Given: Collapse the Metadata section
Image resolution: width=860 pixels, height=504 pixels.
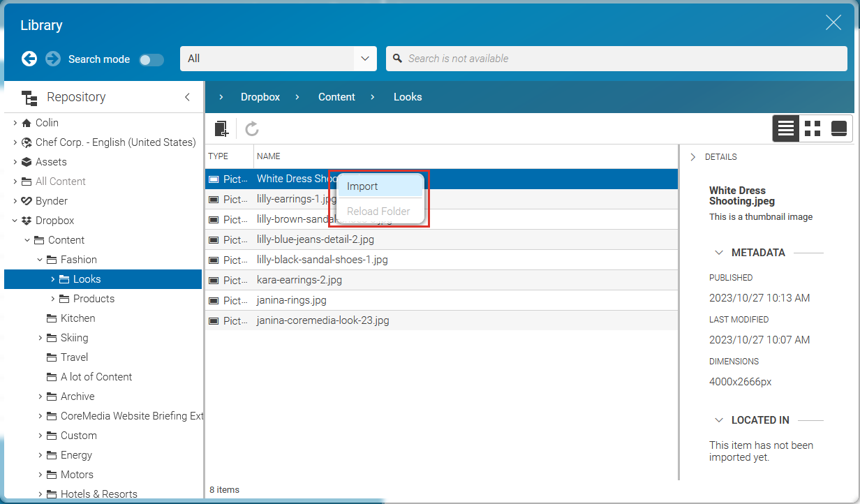Looking at the screenshot, I should 719,252.
